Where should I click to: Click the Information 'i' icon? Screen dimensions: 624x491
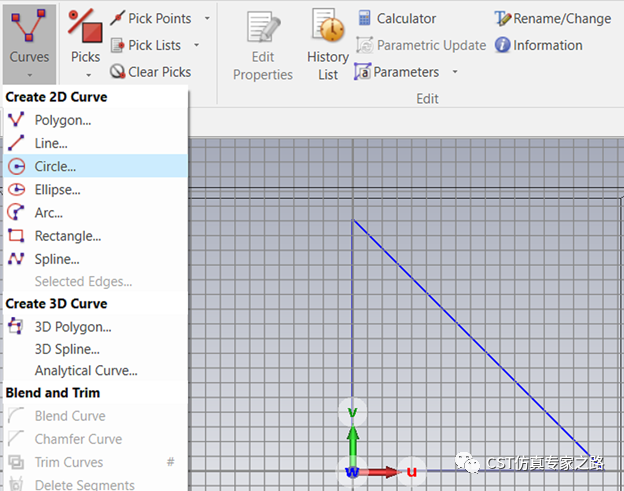(502, 45)
